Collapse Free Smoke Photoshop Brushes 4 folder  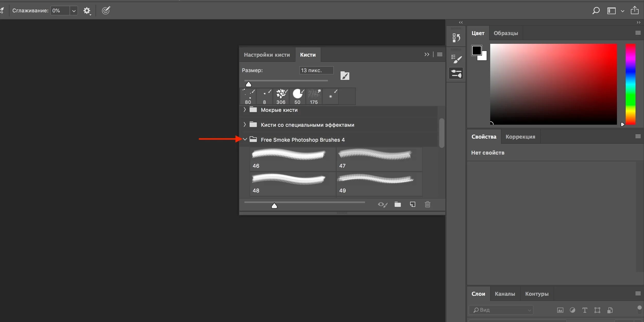point(245,139)
